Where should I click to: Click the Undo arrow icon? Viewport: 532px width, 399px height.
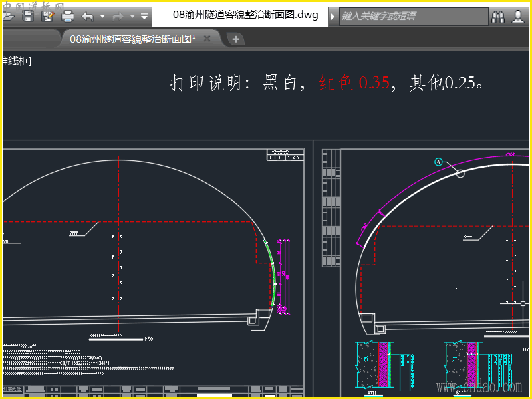click(x=88, y=16)
